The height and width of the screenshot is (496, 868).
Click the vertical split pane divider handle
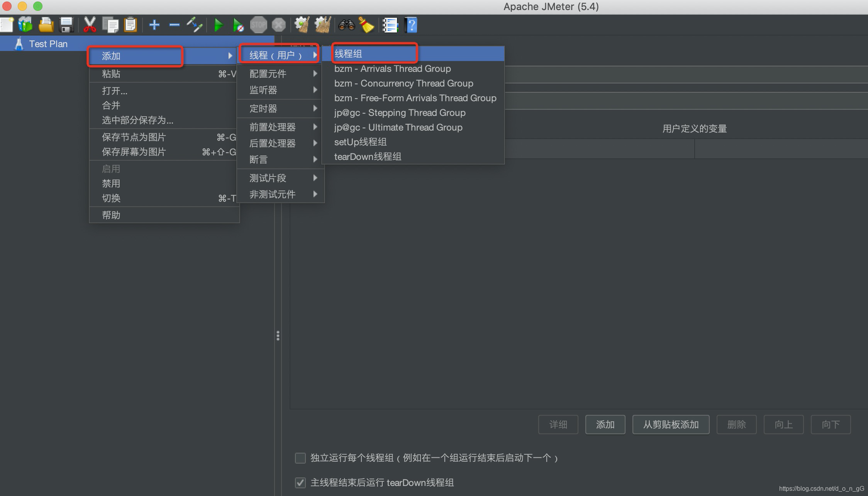[x=278, y=336]
